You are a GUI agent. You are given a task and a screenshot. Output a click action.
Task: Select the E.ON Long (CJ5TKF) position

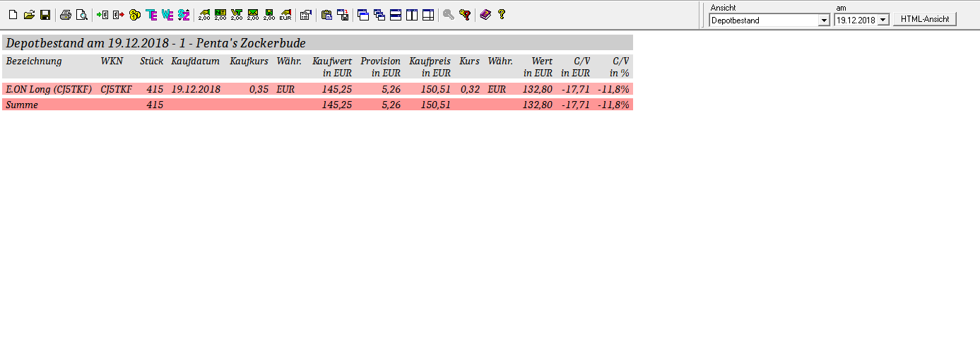tap(49, 89)
